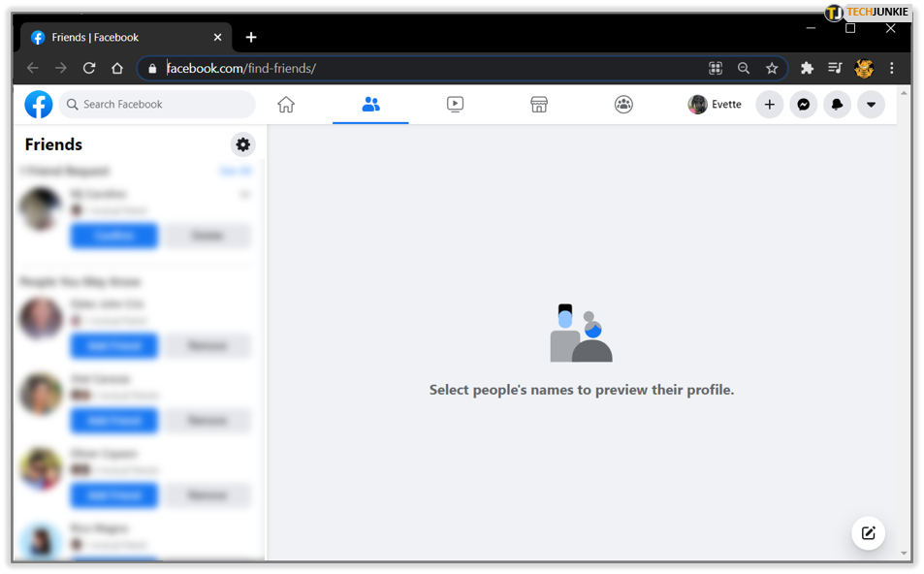Reload the page with the refresh icon
The width and height of the screenshot is (924, 574).
click(88, 68)
